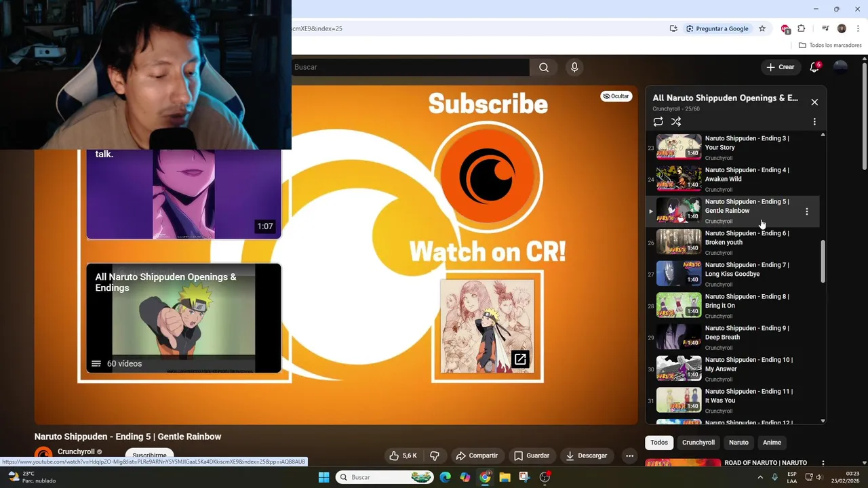Click the Crunchyroll subscribe logo on end screen
868x488 pixels.
(487, 176)
